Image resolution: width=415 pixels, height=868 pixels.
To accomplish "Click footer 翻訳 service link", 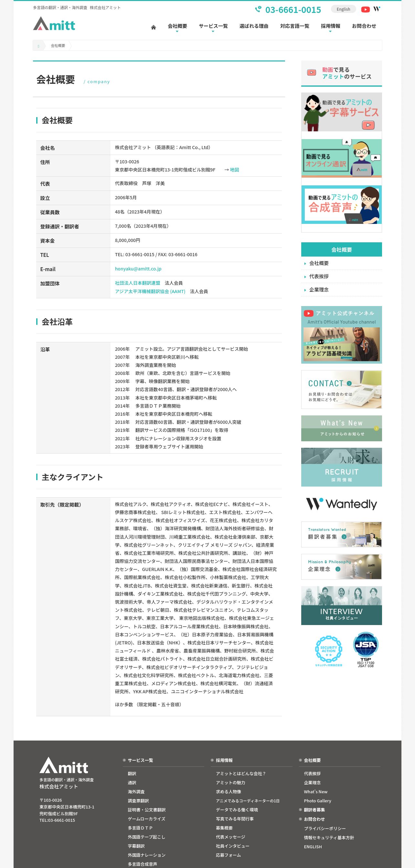I will click(x=132, y=774).
